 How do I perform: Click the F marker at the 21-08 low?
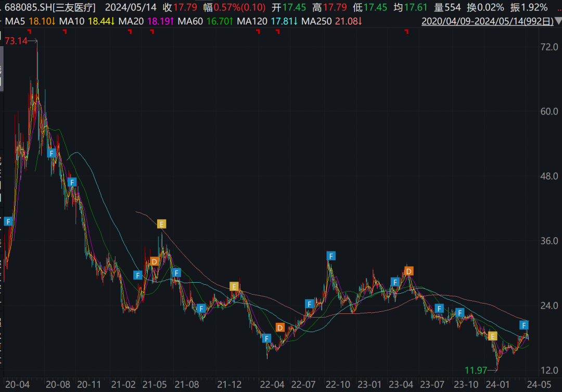[x=201, y=308]
